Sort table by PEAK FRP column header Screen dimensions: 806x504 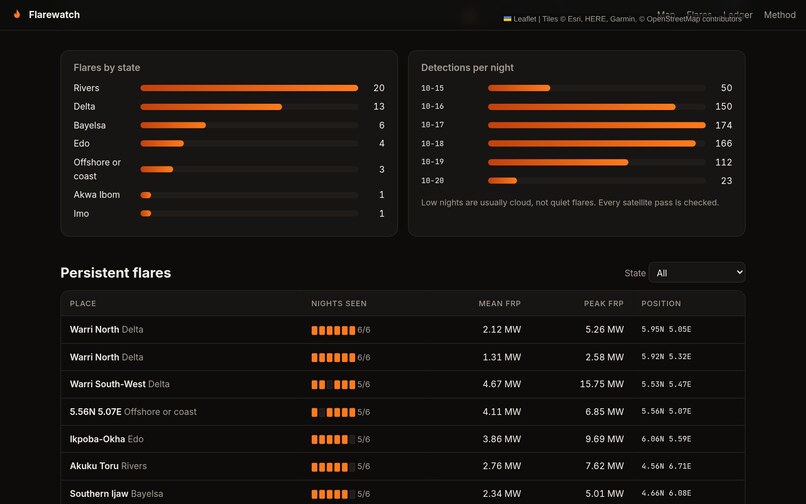coord(603,303)
